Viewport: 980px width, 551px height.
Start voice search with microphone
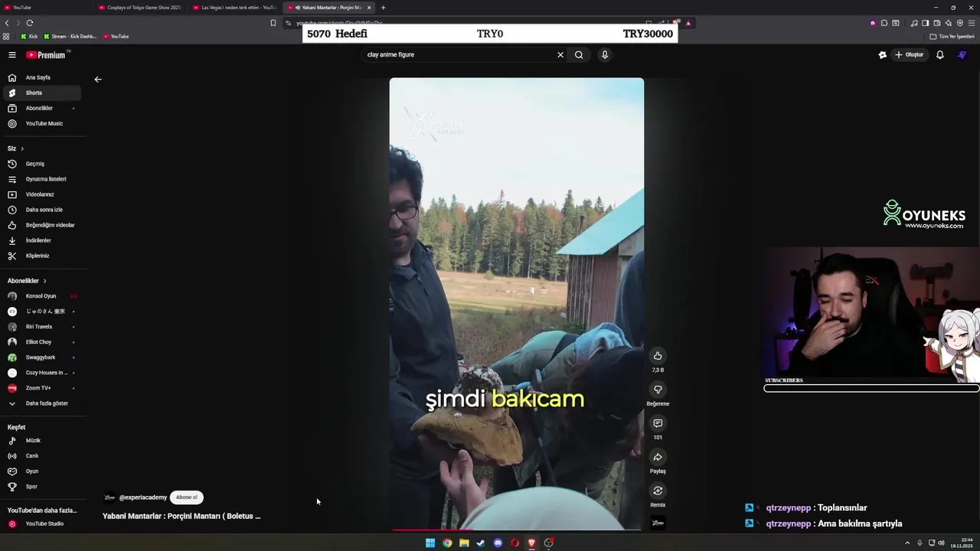(605, 55)
